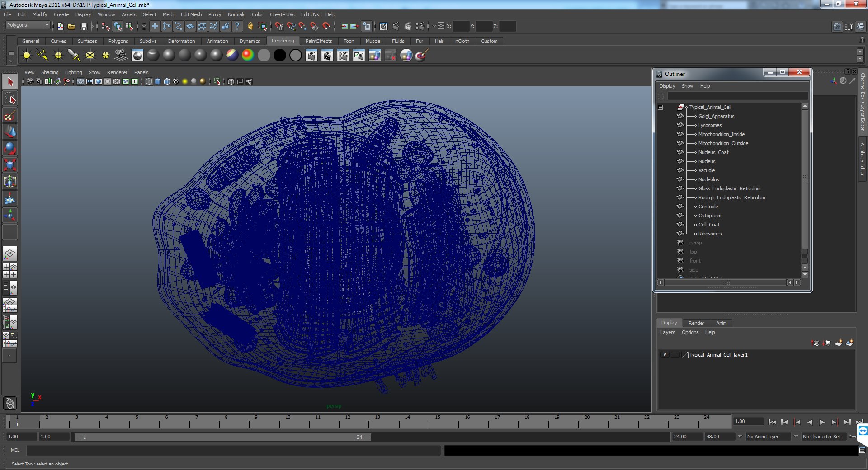Viewport: 868px width, 470px height.
Task: Switch to the Render layer tab
Action: (696, 323)
